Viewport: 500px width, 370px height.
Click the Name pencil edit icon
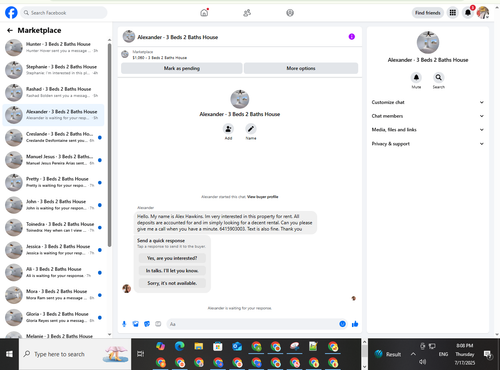[x=251, y=129]
